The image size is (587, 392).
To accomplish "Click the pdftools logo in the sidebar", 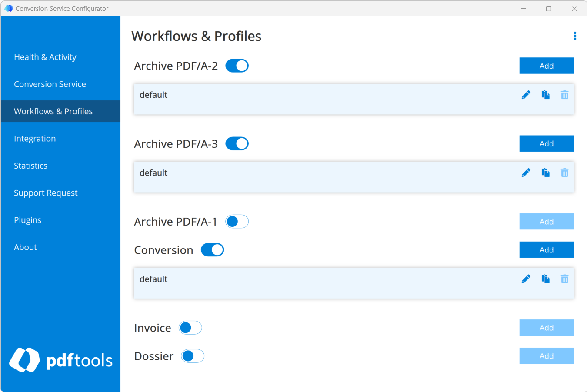I will [x=60, y=360].
